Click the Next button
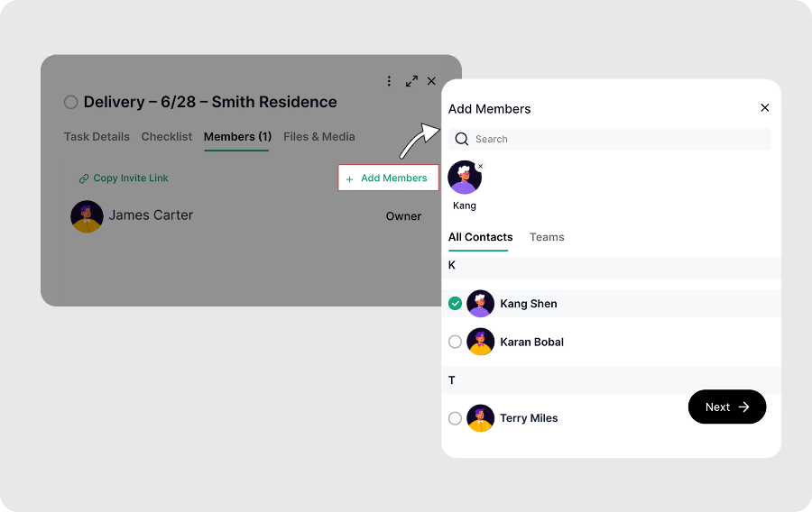Screen dimensions: 812x512 point(726,407)
